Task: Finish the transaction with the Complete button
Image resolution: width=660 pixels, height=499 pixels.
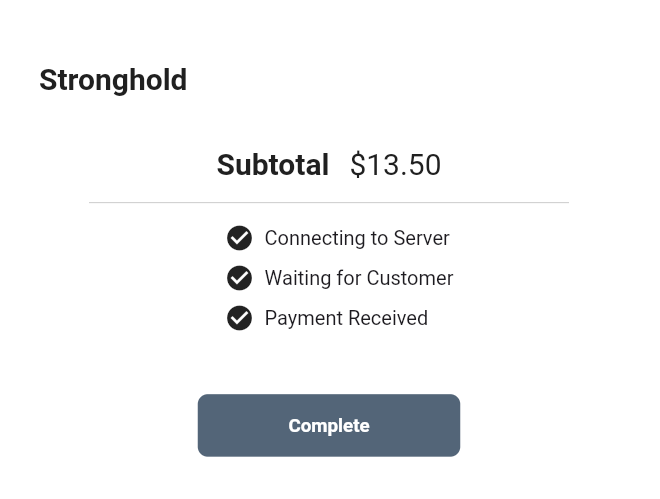Action: click(329, 425)
